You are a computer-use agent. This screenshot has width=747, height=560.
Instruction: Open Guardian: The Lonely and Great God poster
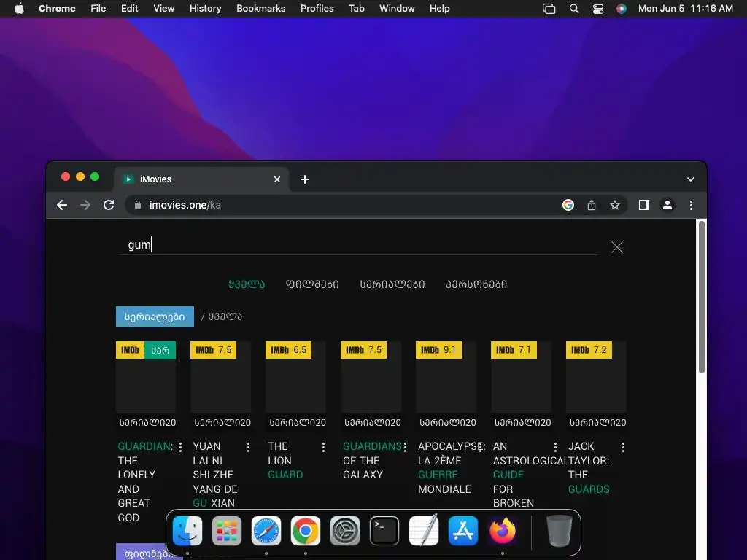click(x=146, y=377)
